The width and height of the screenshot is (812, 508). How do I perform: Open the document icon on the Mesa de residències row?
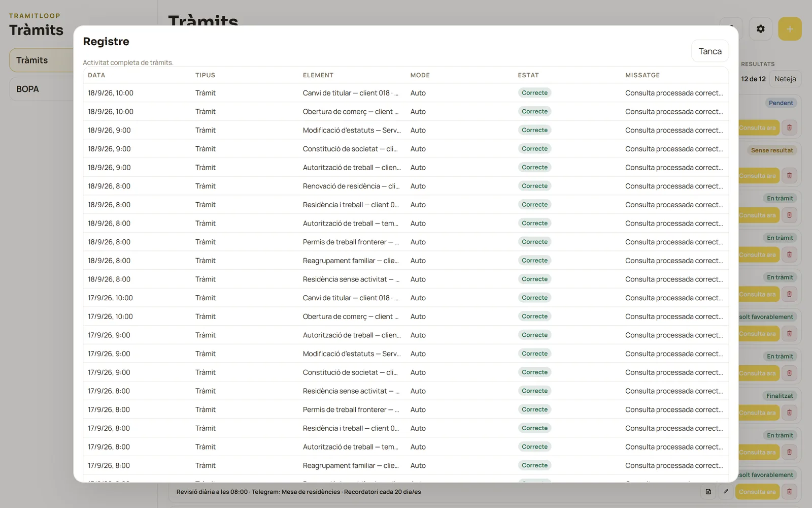coord(708,492)
